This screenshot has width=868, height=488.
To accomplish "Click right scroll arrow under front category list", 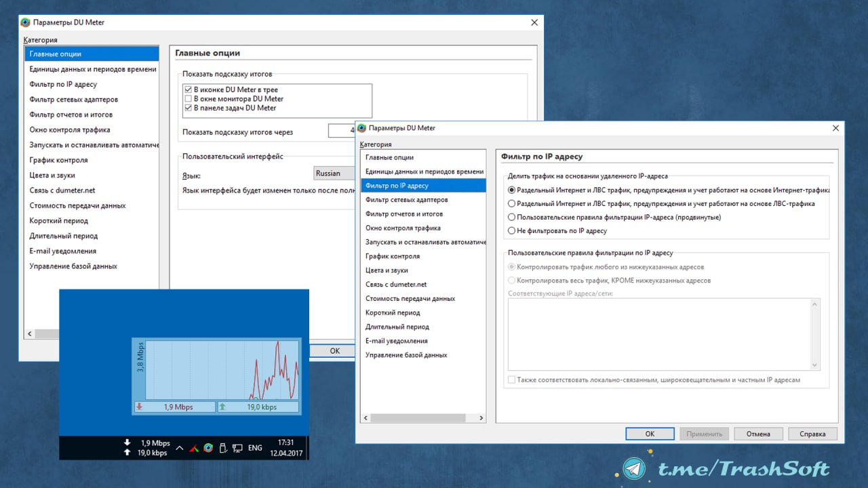I will pyautogui.click(x=481, y=418).
